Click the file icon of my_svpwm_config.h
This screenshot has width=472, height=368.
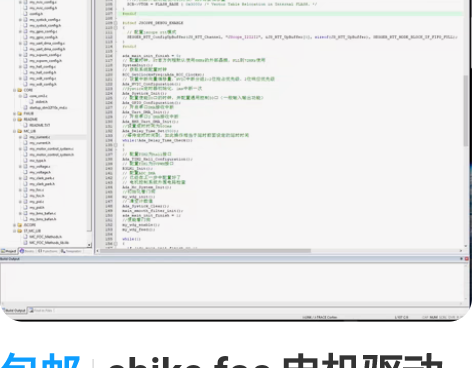coord(26,61)
